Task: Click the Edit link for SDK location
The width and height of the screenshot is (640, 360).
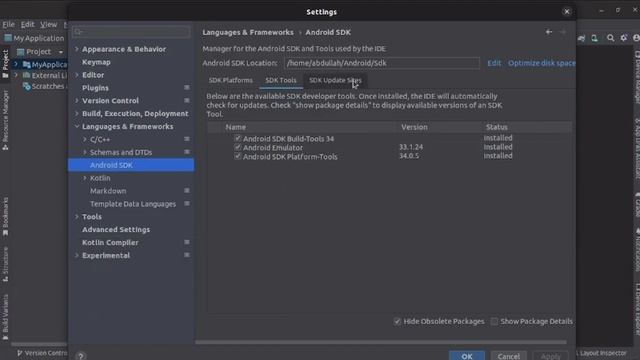Action: pyautogui.click(x=494, y=63)
